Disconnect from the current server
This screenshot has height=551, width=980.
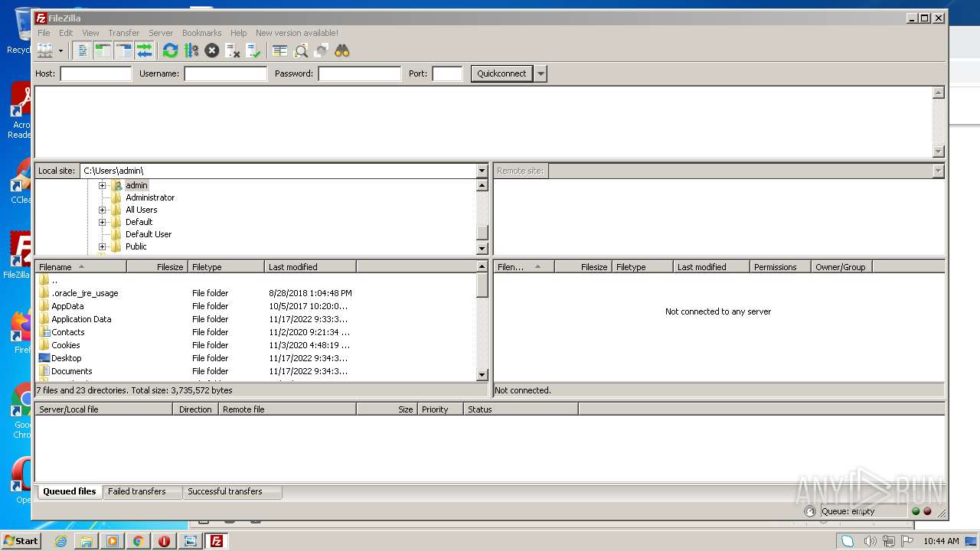coord(233,51)
